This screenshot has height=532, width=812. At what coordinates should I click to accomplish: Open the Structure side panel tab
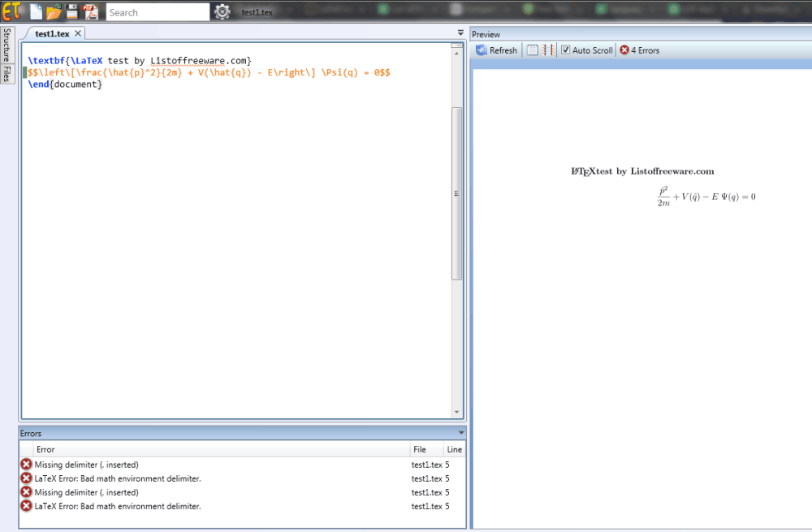(x=6, y=45)
